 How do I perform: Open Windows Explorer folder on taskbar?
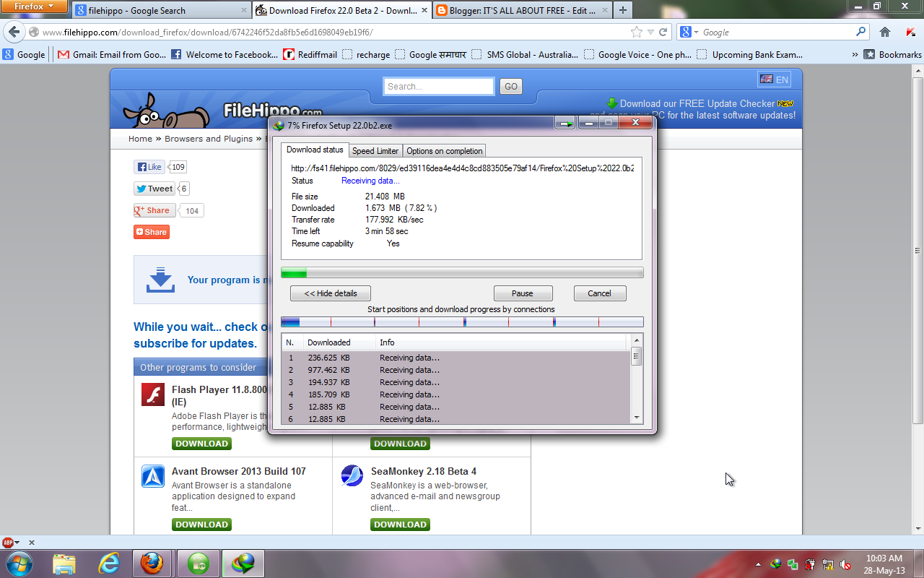64,564
